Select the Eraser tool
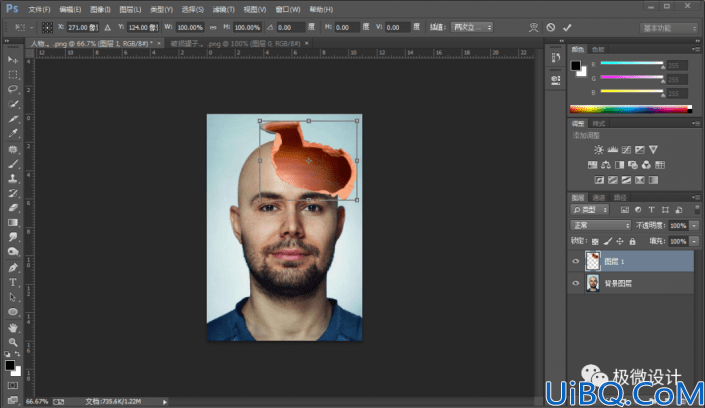Viewport: 705px width, 408px height. 13,208
